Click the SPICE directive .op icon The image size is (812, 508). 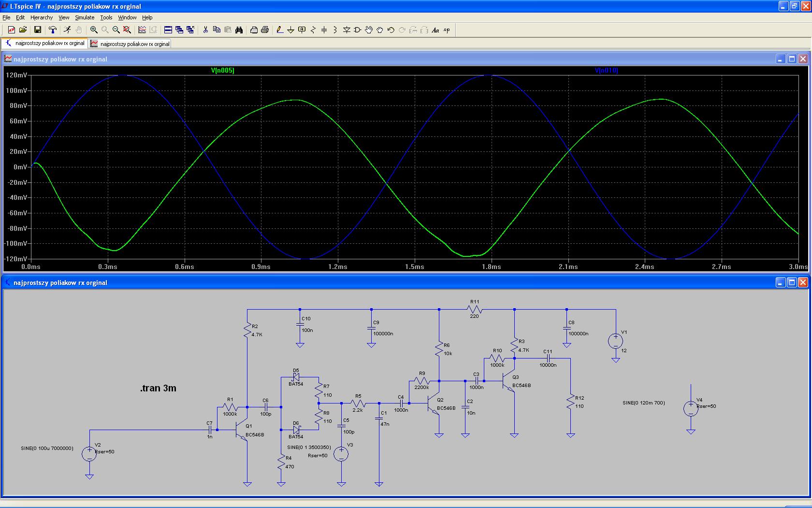[x=447, y=30]
